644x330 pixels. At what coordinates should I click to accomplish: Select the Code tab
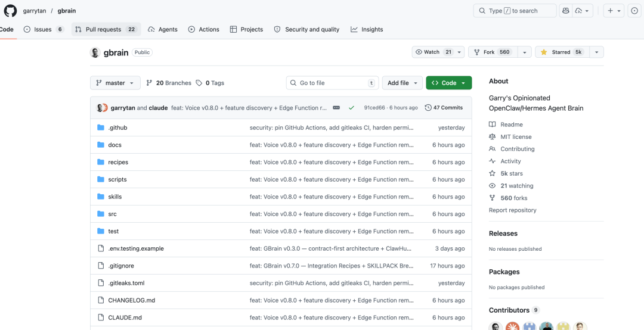[x=7, y=29]
